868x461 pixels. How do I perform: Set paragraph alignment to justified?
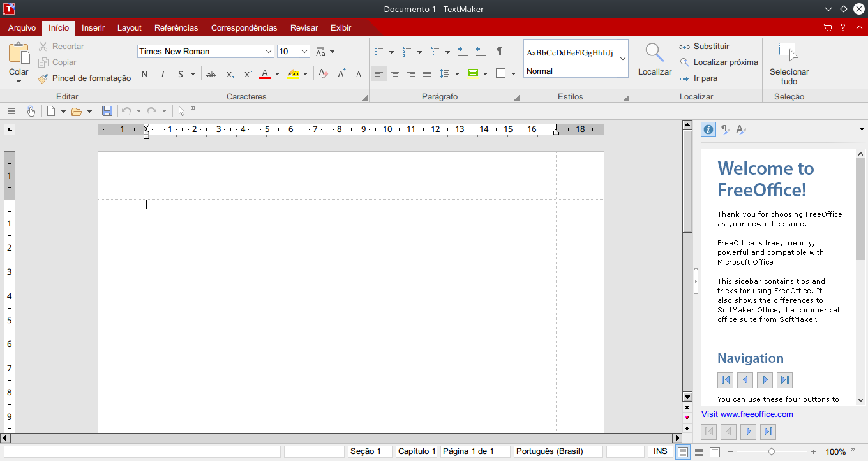(x=427, y=73)
